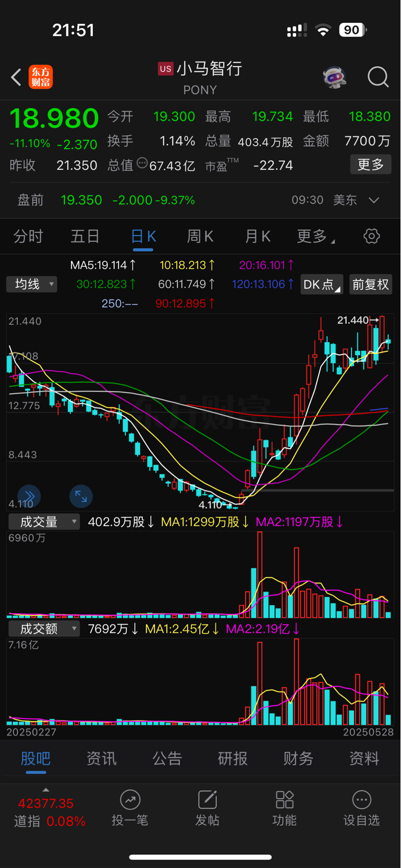Tap the 30:12.823 moving average label
This screenshot has height=868, width=401.
pyautogui.click(x=106, y=284)
